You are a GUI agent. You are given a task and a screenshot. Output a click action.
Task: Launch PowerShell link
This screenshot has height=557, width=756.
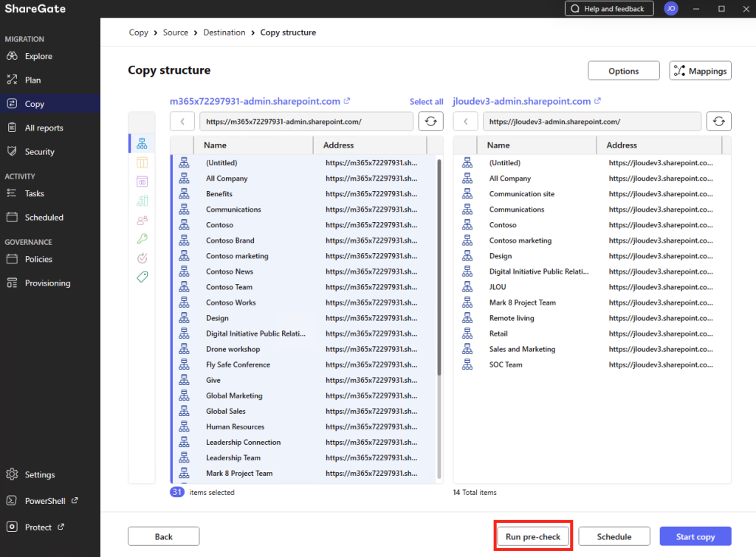tap(45, 501)
